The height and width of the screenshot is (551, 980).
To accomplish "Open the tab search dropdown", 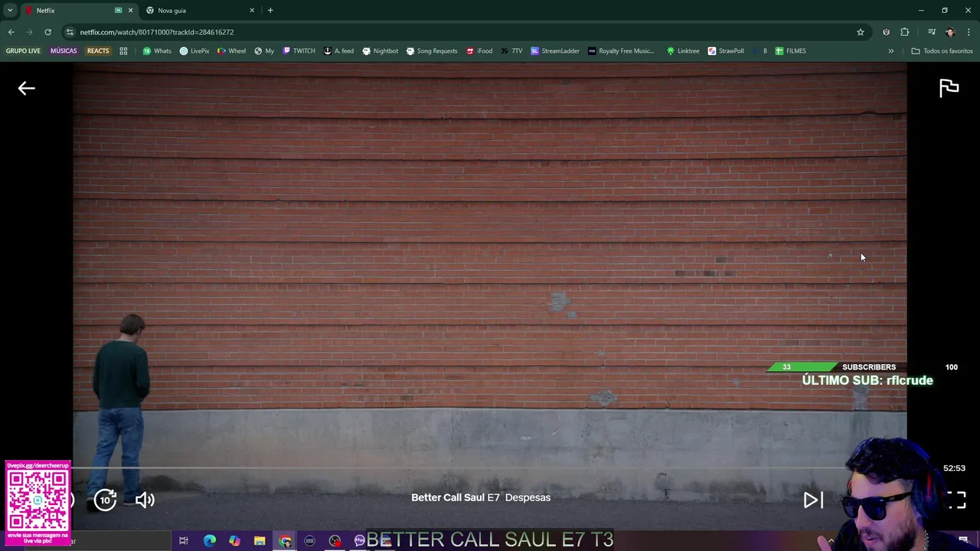I will click(10, 11).
